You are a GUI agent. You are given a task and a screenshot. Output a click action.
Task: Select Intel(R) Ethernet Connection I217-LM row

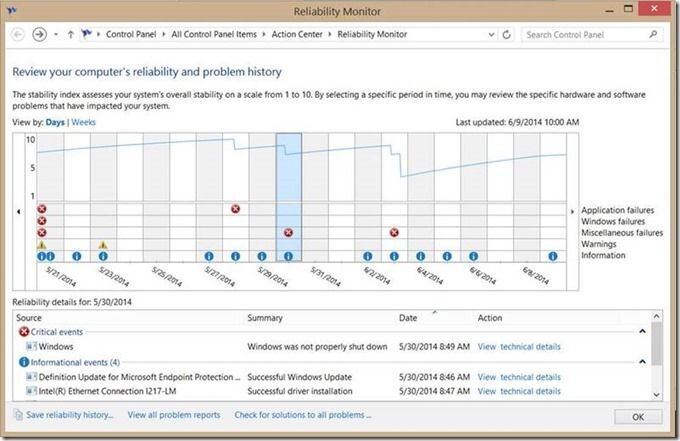pyautogui.click(x=332, y=392)
